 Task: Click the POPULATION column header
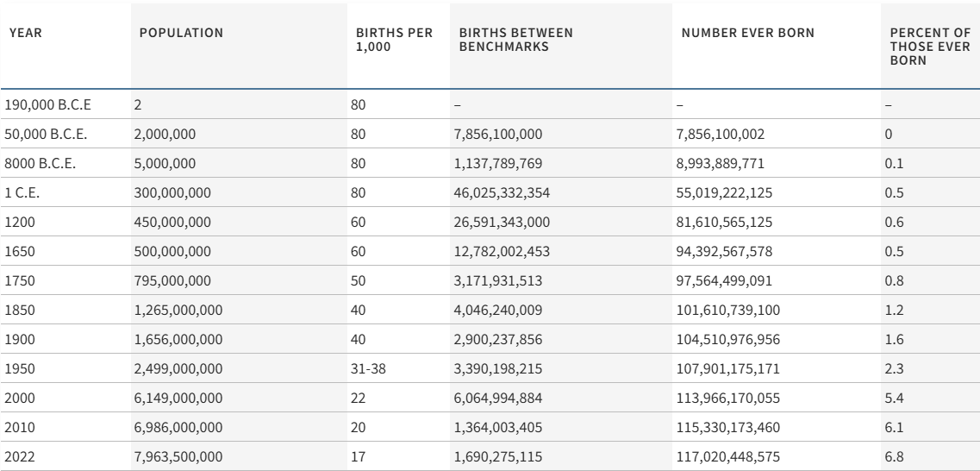(180, 33)
